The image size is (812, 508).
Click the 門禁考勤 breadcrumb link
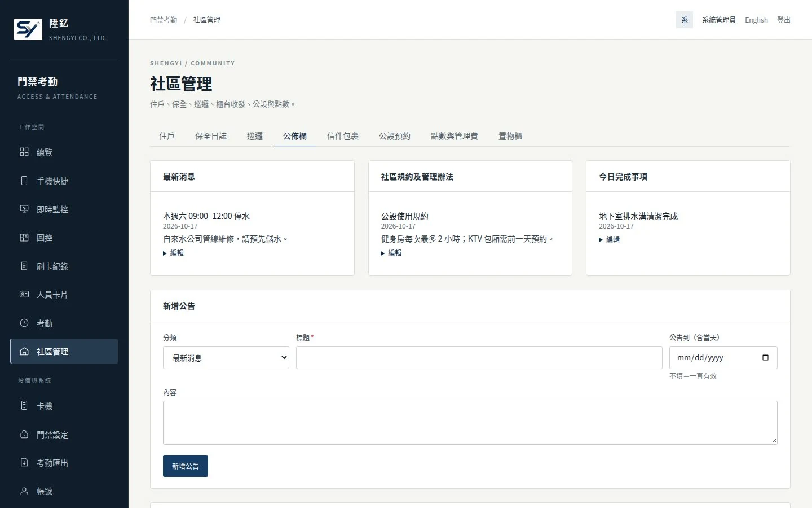click(164, 20)
